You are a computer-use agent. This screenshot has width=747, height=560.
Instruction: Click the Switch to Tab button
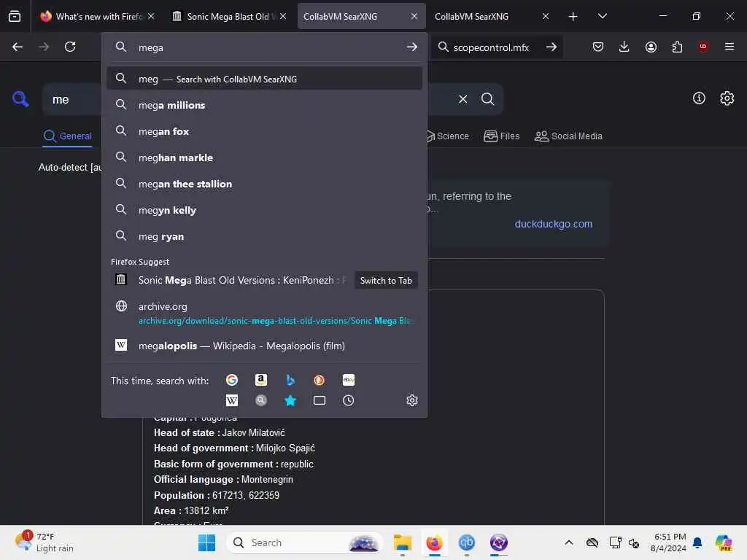386,281
